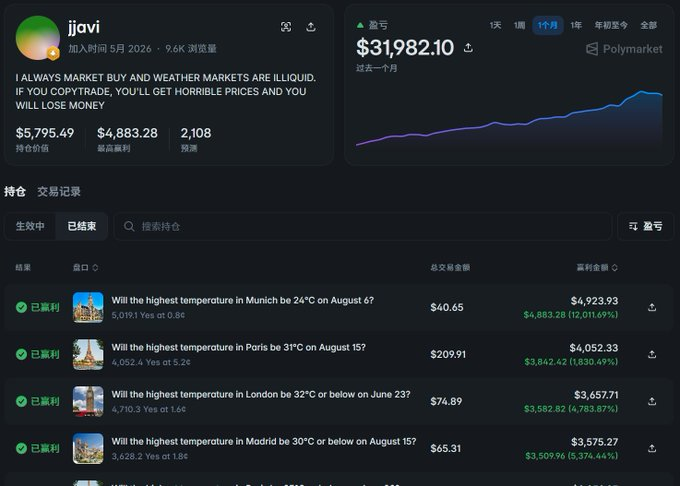
Task: Click the $40.65 total traded amount
Action: coord(447,307)
